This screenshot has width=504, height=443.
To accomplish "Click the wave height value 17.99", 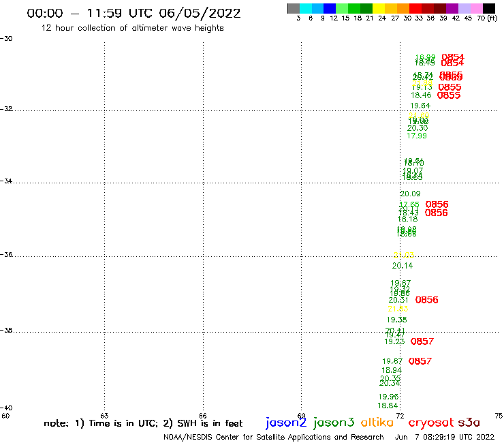I will pyautogui.click(x=417, y=136).
